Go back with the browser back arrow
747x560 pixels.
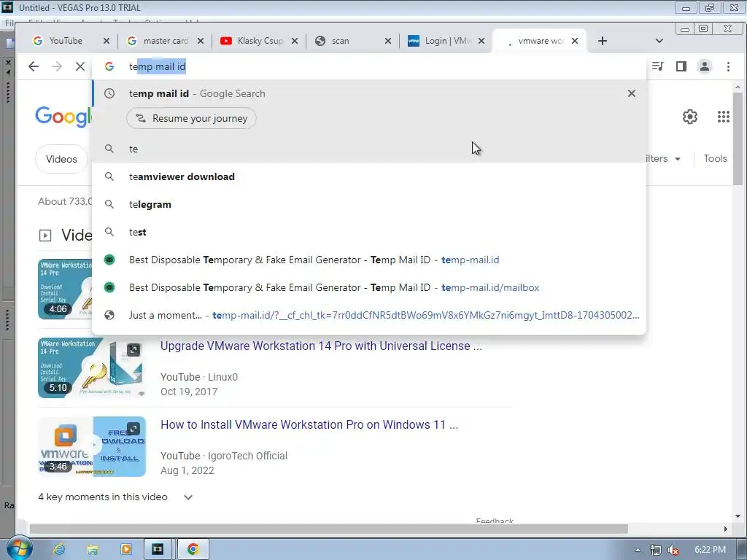pyautogui.click(x=34, y=66)
